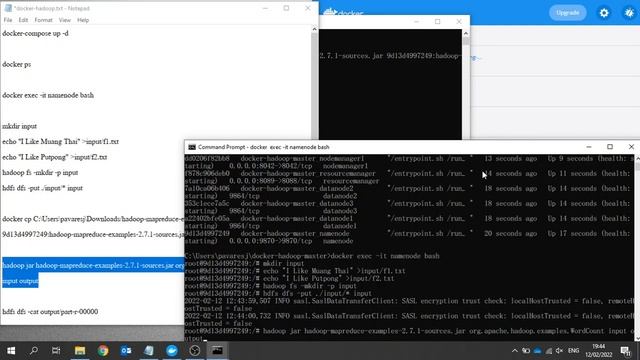This screenshot has width=640, height=360.
Task: Click the Command Prompt vertical scrollbar
Action: click(x=637, y=247)
